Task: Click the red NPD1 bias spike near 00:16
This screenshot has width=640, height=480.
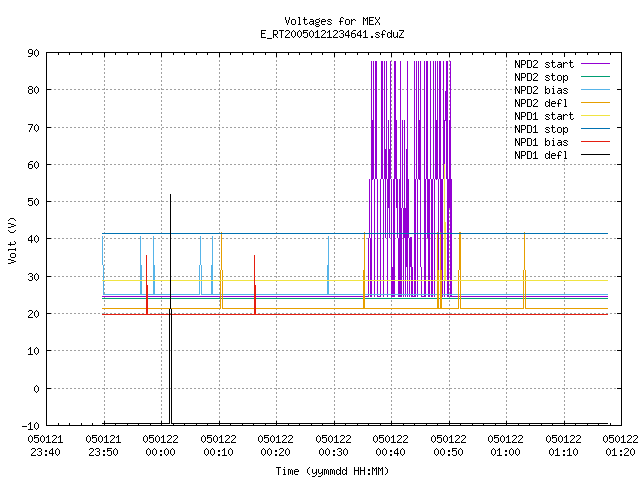Action: (255, 284)
